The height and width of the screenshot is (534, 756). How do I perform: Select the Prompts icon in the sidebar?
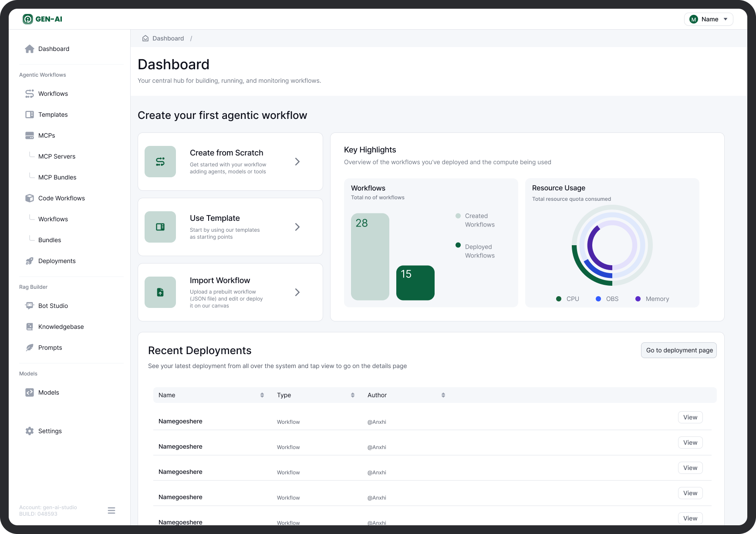[29, 348]
